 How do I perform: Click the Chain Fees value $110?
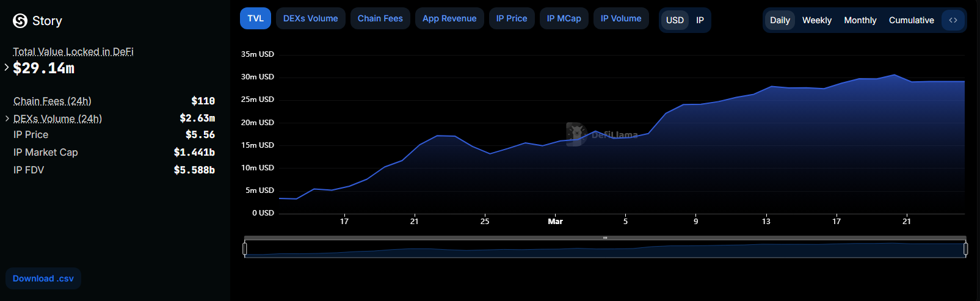tap(203, 101)
